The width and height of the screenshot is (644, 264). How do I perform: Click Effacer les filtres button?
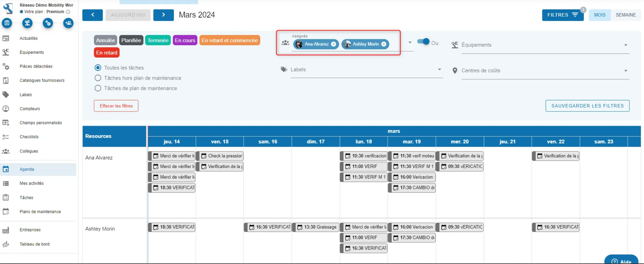click(x=116, y=106)
